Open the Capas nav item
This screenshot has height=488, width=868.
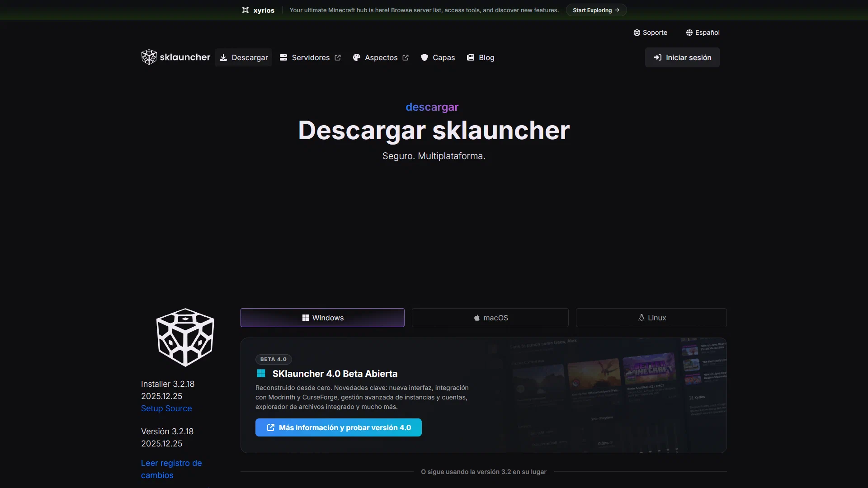point(438,57)
